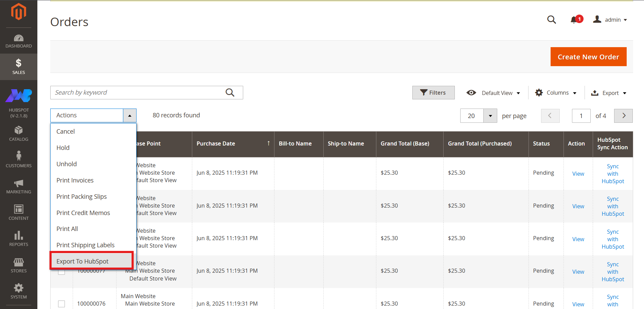Open the Catalog sidebar menu

coord(19,134)
